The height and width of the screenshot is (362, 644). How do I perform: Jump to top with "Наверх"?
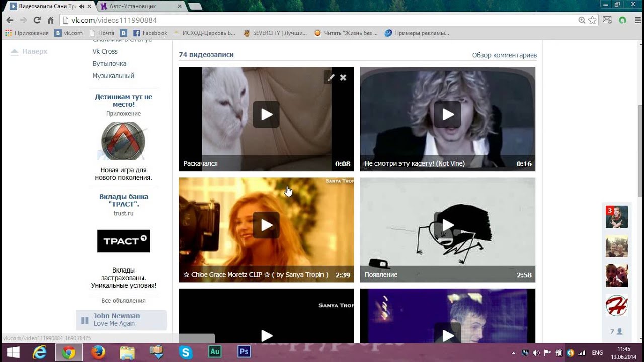tap(29, 51)
